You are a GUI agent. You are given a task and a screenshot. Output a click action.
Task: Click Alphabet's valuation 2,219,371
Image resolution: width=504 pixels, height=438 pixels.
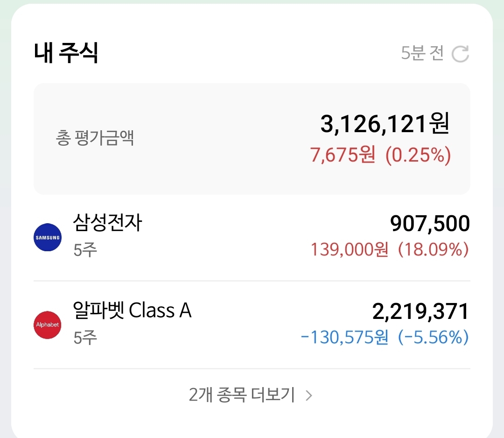(420, 311)
